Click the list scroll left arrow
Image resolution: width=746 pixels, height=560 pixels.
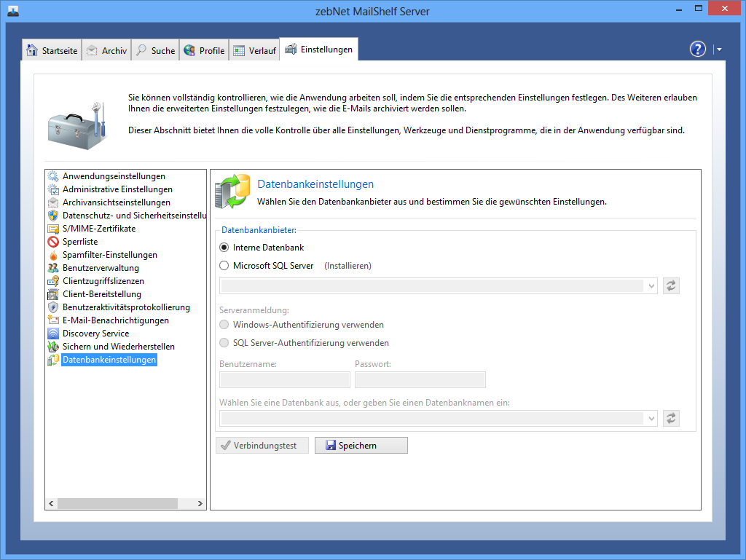coord(51,503)
